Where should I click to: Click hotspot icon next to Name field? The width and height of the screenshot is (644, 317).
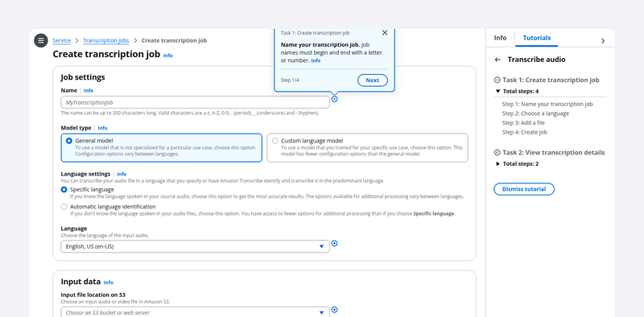(334, 99)
